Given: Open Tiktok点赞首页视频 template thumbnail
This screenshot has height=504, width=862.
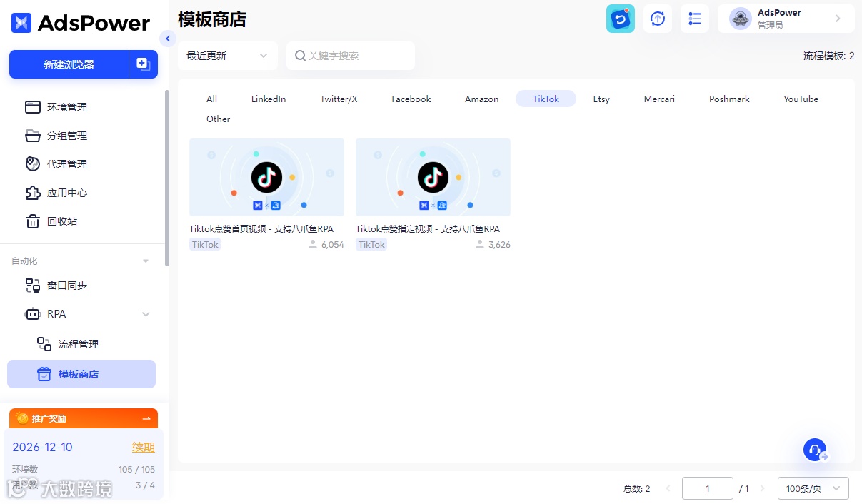Looking at the screenshot, I should [x=266, y=177].
